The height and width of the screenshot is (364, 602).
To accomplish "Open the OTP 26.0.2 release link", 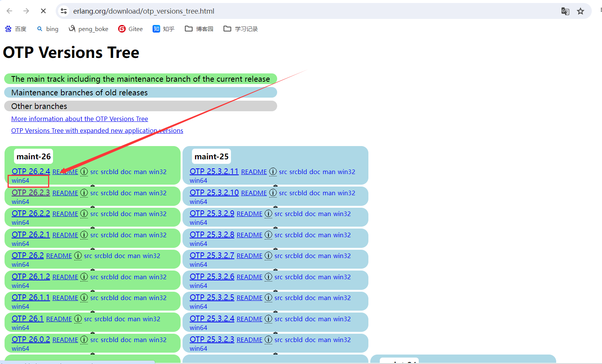I will (31, 339).
